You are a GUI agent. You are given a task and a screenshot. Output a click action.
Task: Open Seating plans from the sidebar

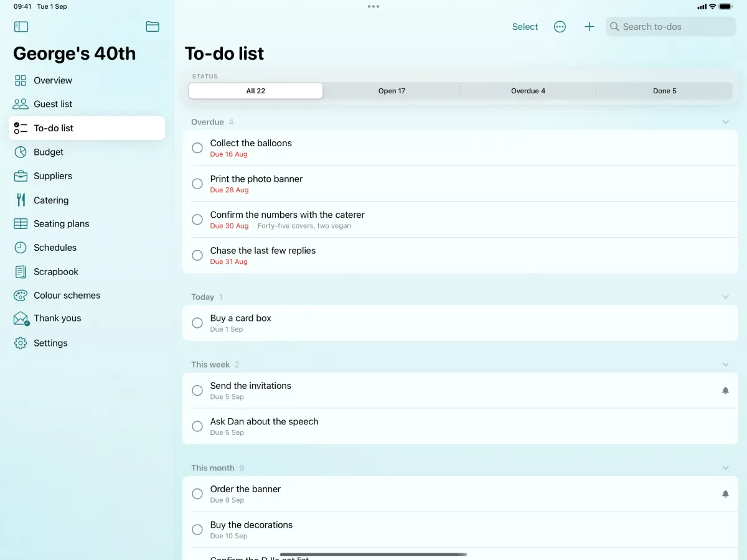87,223
